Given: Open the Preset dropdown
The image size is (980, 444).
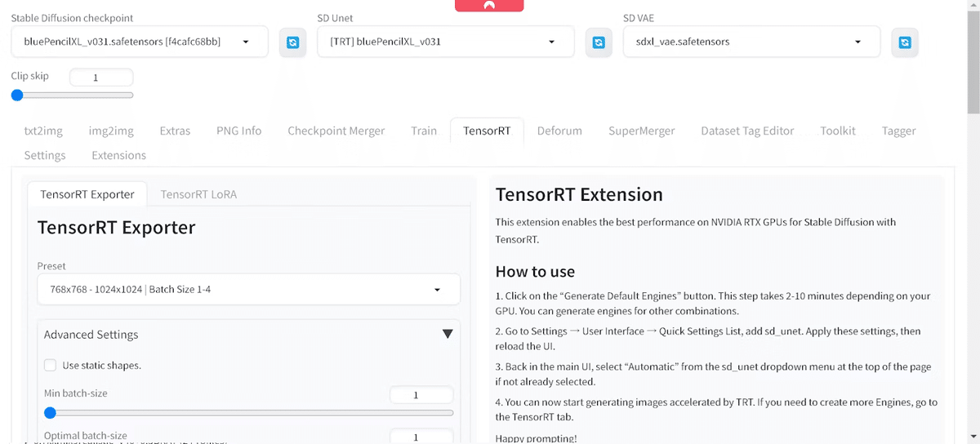Looking at the screenshot, I should pyautogui.click(x=248, y=289).
